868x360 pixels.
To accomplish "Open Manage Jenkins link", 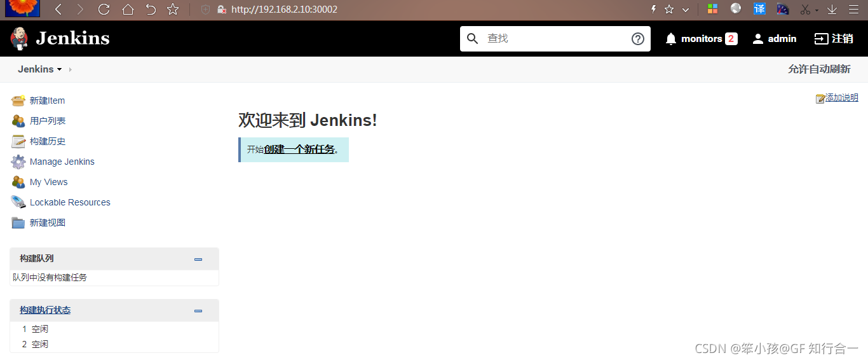I will pos(62,162).
